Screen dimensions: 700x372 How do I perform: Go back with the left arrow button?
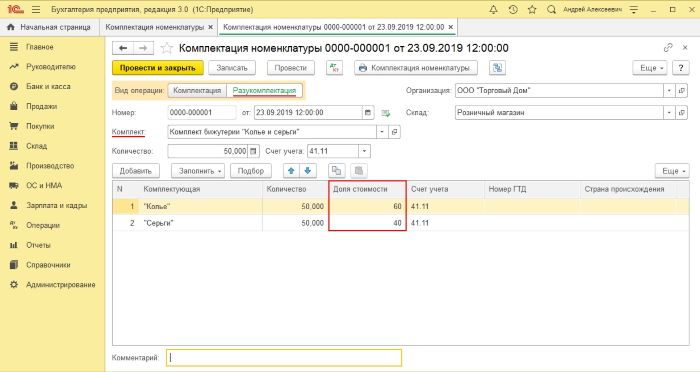click(123, 48)
